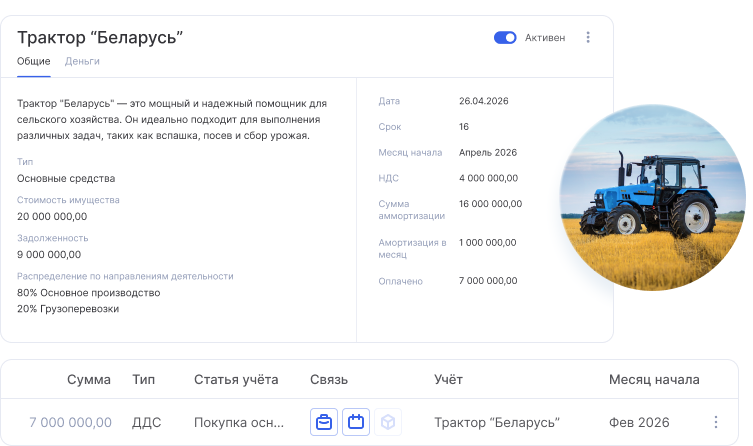Click the faded cube link icon
The width and height of the screenshot is (753, 446).
point(387,422)
